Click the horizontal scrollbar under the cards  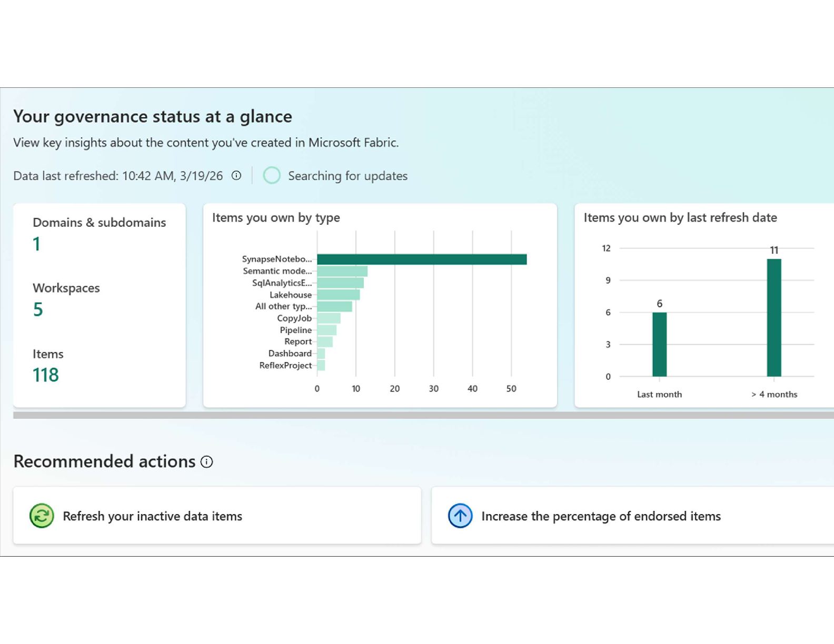[x=423, y=415]
